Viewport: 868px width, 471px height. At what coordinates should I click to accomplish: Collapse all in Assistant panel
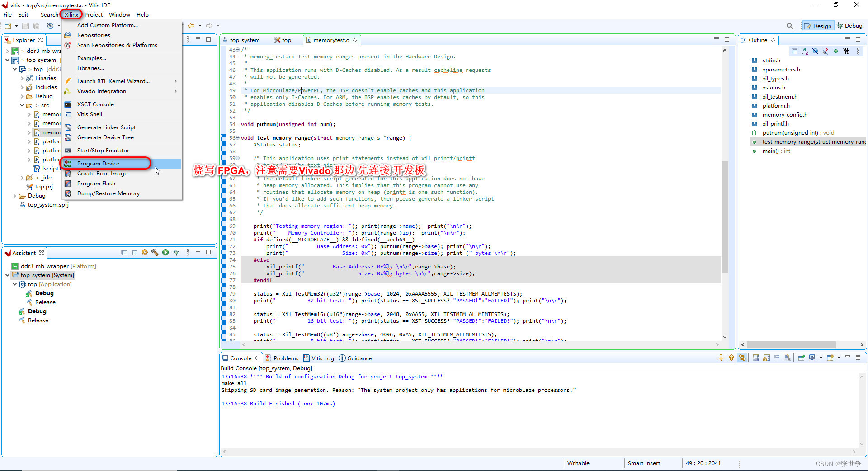point(124,253)
